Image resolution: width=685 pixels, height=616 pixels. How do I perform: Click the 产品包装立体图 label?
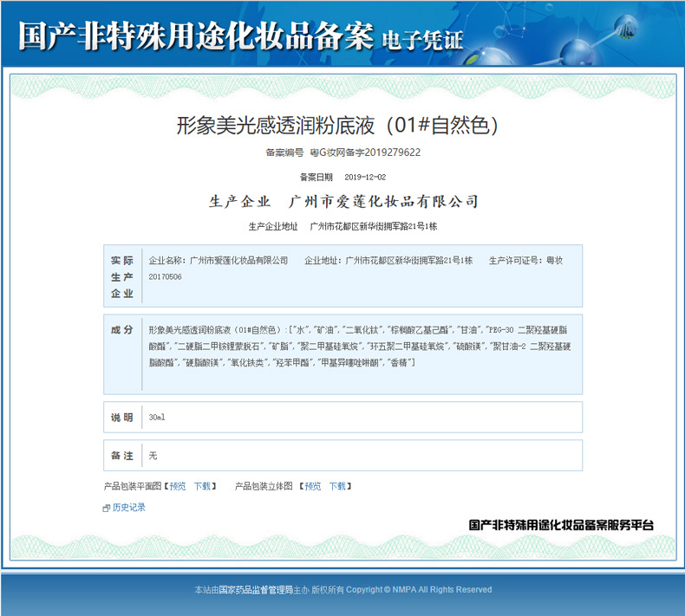[x=264, y=486]
